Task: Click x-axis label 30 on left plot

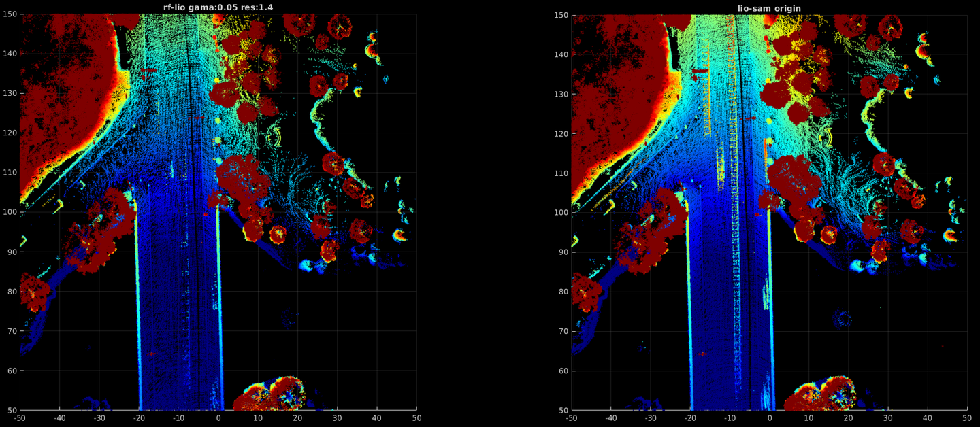Action: [337, 418]
